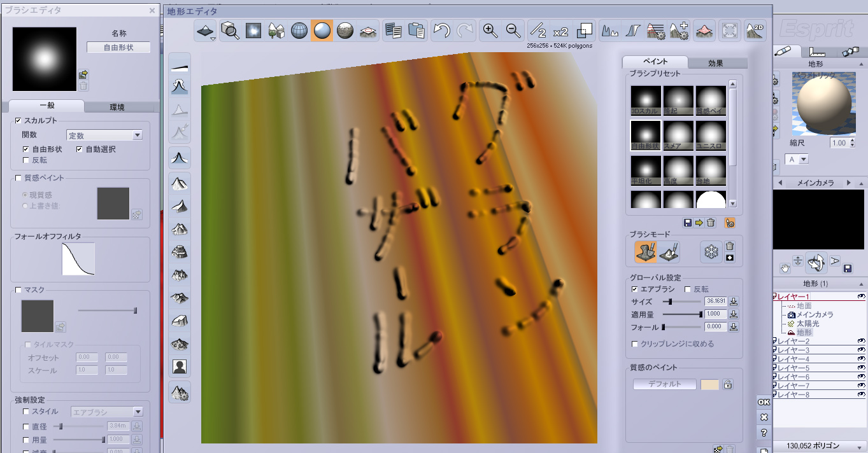
Task: Enable the マスク checkbox
Action: [x=18, y=290]
